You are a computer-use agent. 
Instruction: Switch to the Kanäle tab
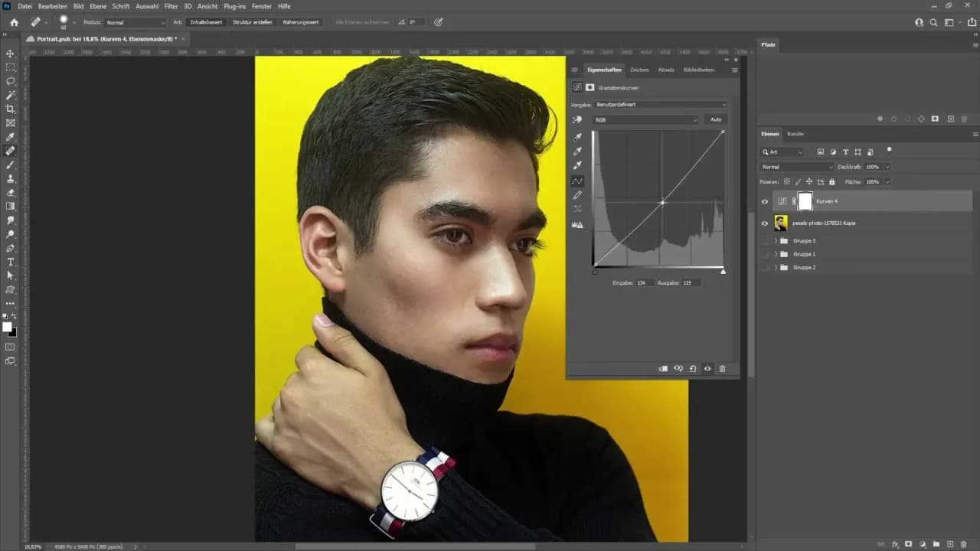[x=795, y=134]
